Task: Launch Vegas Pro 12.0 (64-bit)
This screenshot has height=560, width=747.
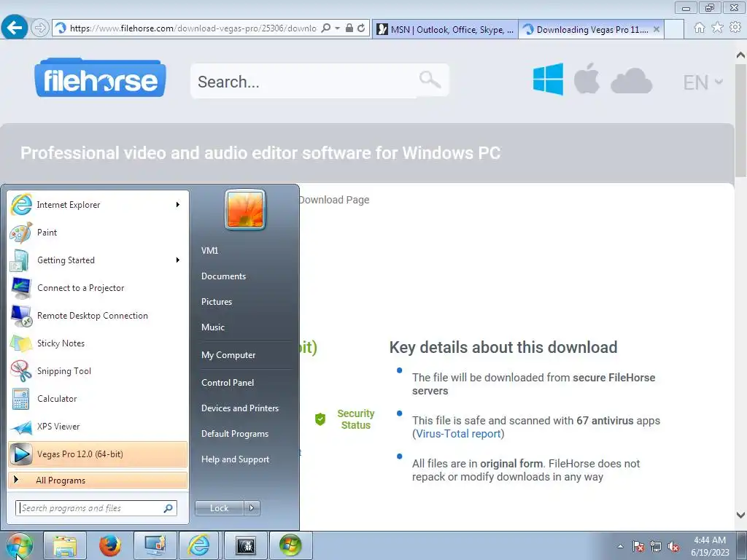Action: click(x=98, y=454)
